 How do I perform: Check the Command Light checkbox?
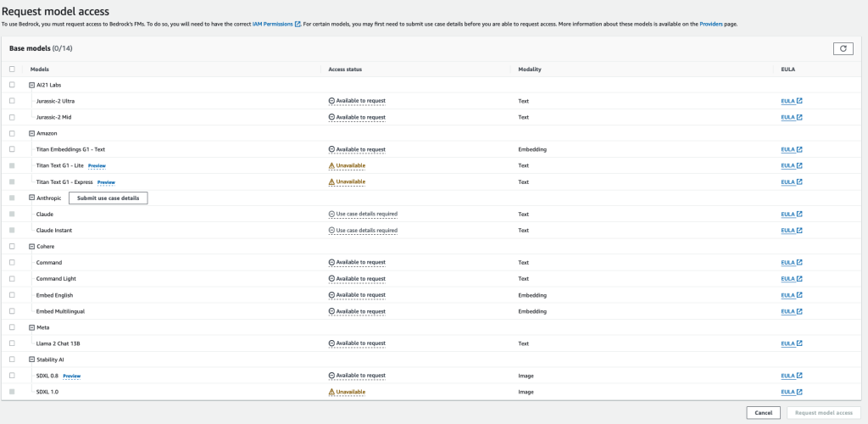(x=12, y=278)
